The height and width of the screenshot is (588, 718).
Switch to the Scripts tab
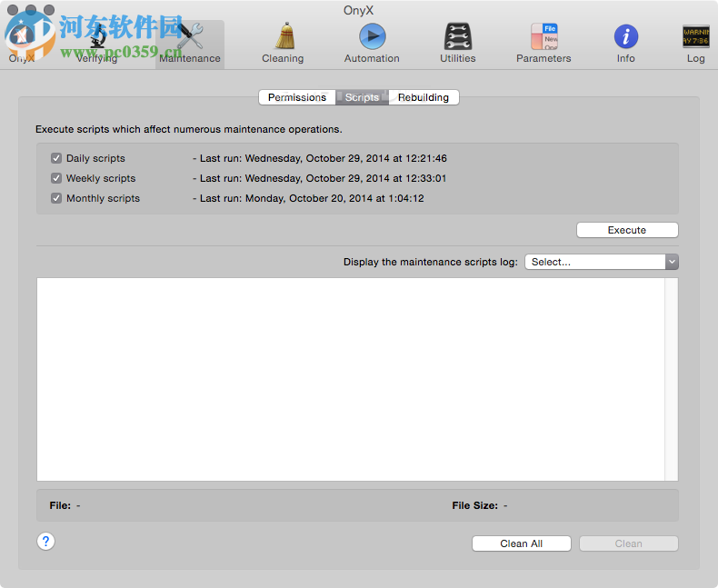point(362,97)
